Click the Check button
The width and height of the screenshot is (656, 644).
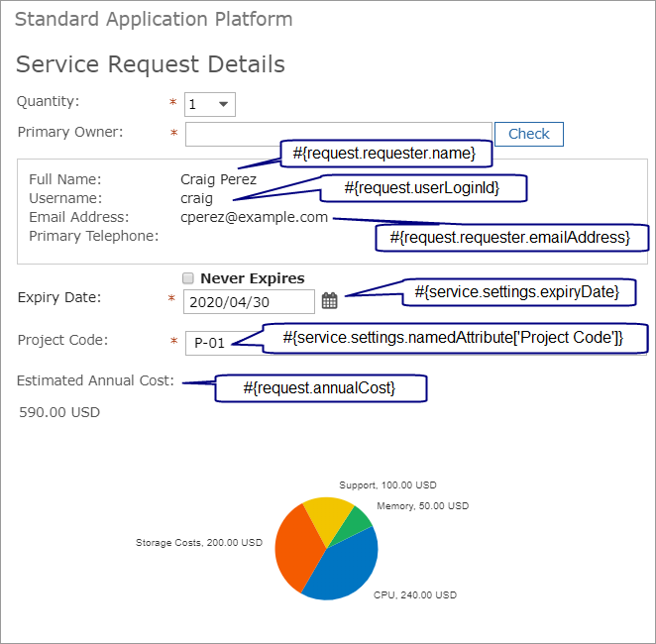pos(529,134)
